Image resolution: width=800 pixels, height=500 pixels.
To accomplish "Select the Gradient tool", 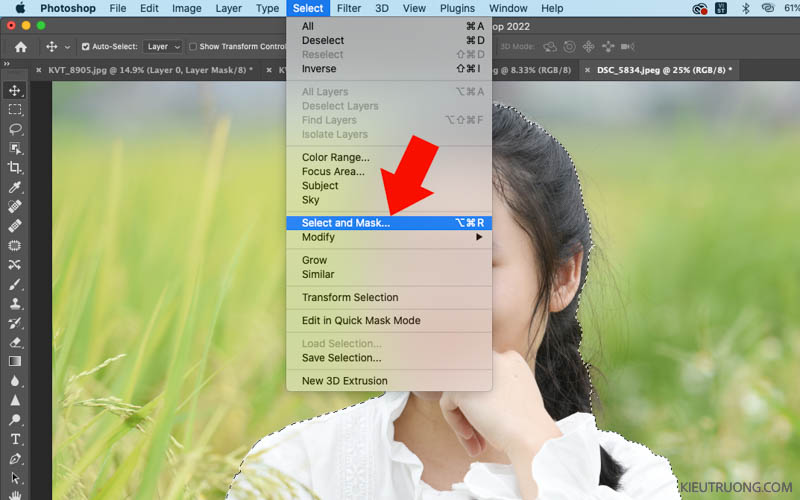I will 15,361.
